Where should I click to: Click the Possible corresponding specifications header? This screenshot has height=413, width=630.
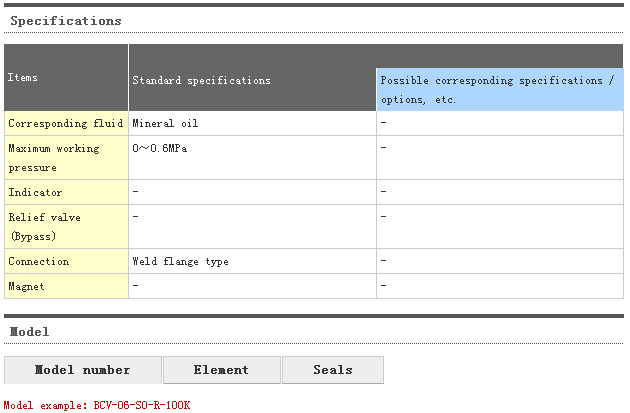pyautogui.click(x=497, y=89)
